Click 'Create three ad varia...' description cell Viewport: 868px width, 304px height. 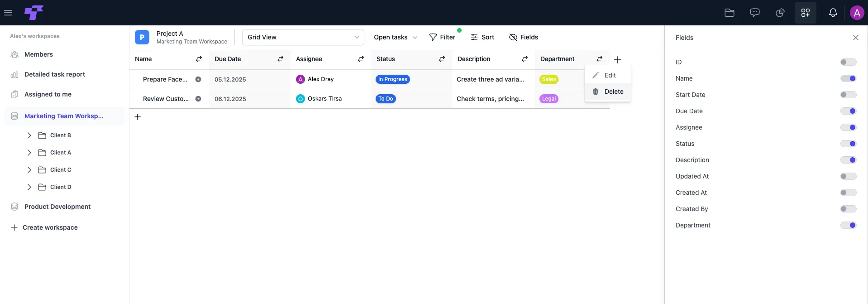click(494, 79)
